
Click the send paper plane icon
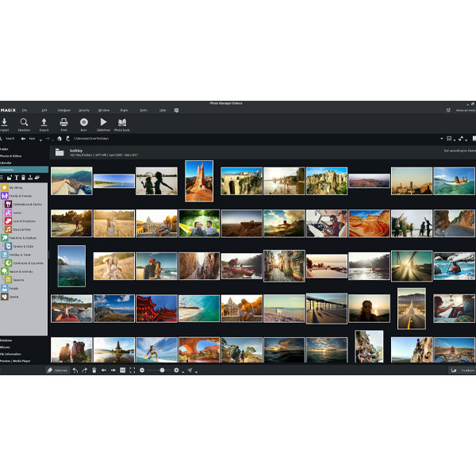(190, 370)
